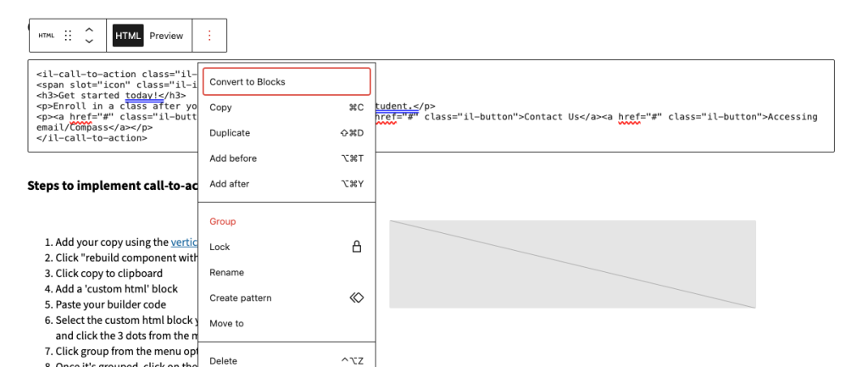
Task: Move block down with down chevron
Action: (x=89, y=41)
